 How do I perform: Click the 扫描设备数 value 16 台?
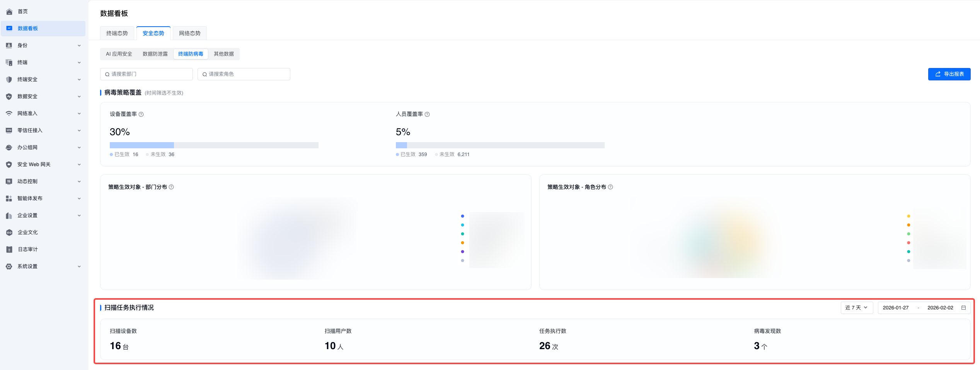(119, 346)
